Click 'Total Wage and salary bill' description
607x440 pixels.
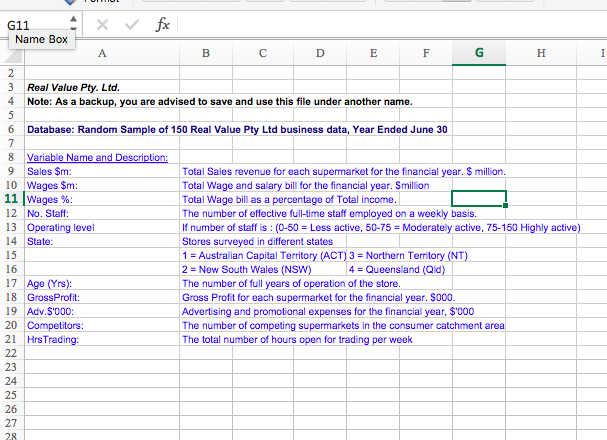point(305,185)
